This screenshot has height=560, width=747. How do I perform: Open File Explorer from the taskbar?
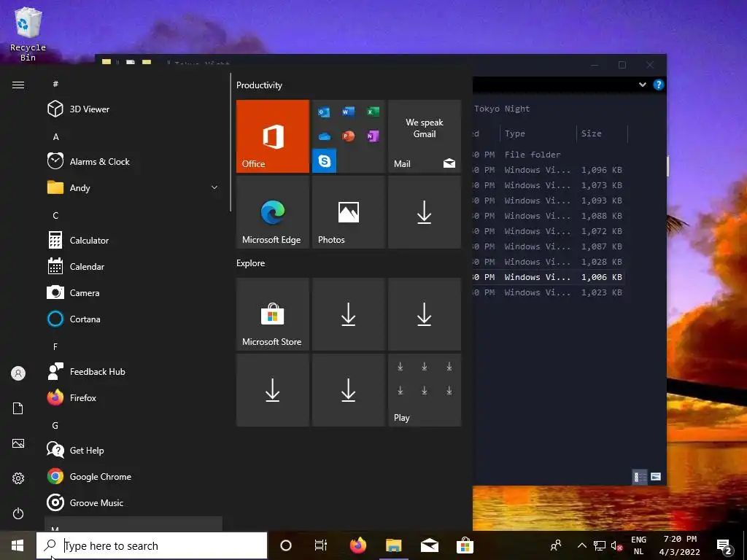point(393,545)
